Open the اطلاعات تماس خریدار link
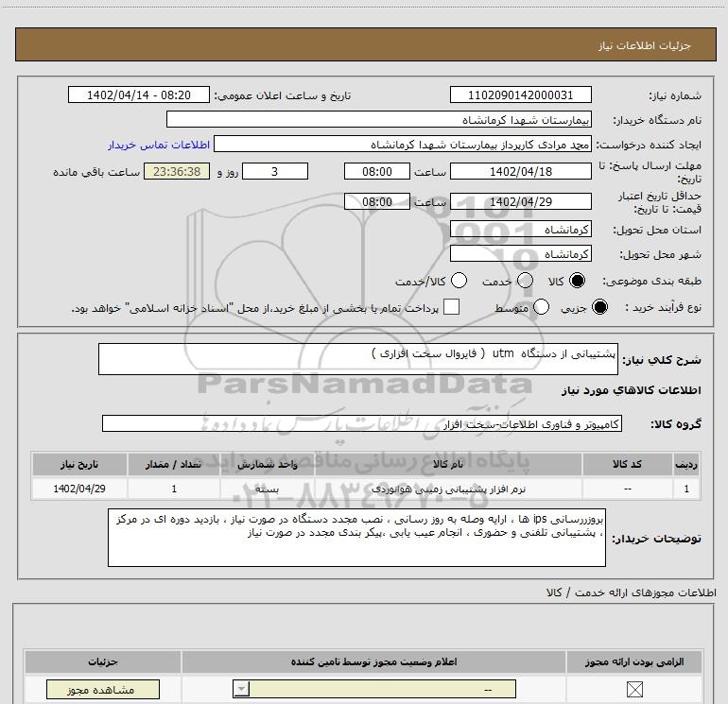 [159, 145]
